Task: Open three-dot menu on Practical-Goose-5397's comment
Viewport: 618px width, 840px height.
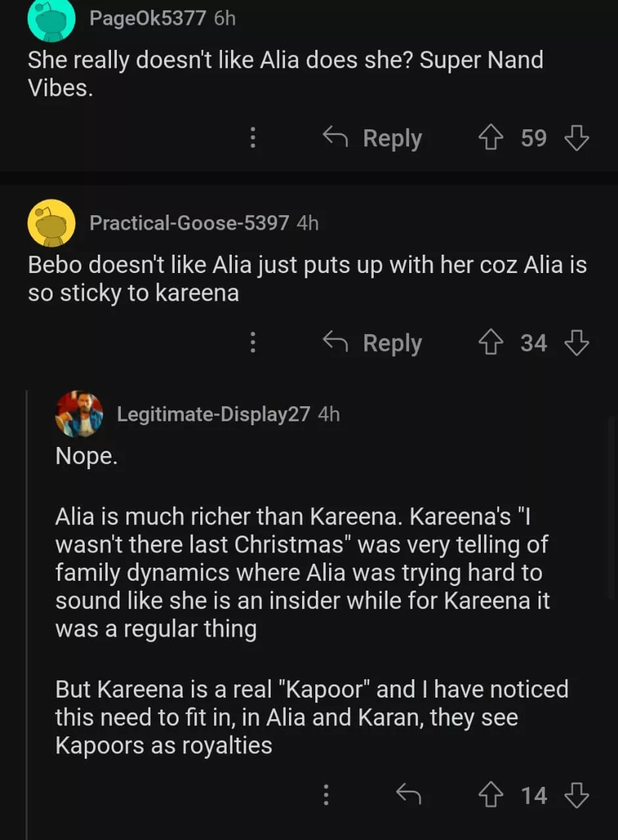Action: point(253,343)
